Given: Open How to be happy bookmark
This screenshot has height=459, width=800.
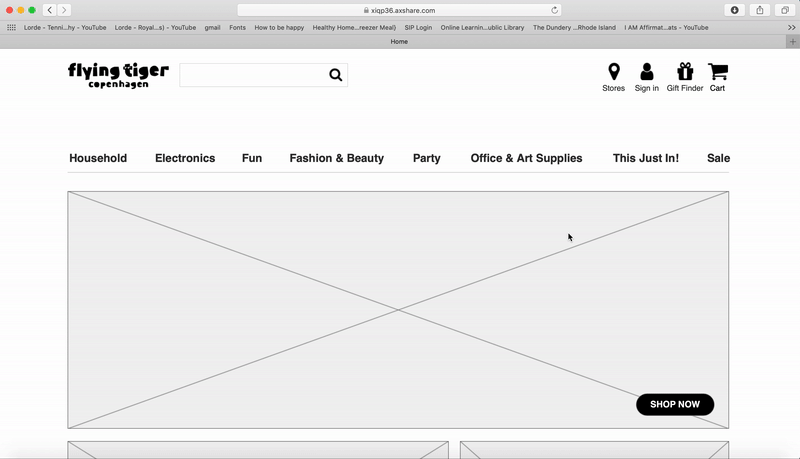Looking at the screenshot, I should click(279, 28).
